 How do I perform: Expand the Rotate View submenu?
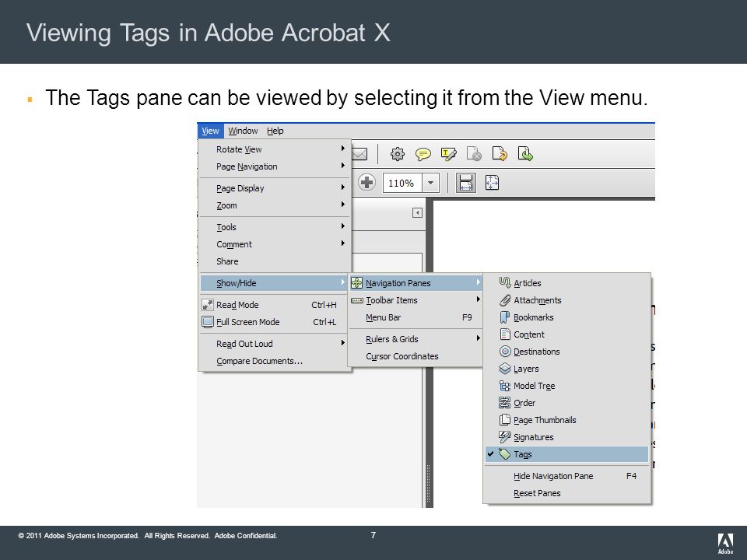point(275,149)
